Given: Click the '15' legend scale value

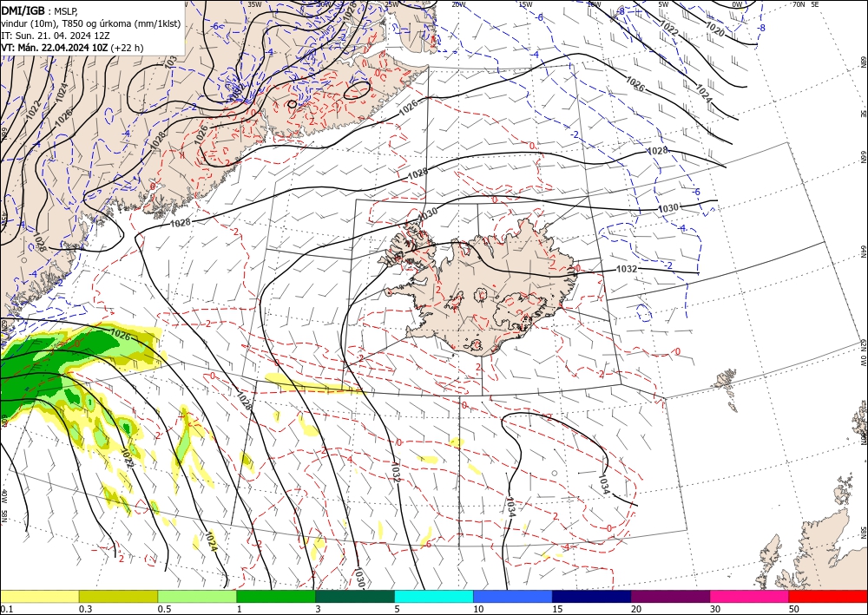Looking at the screenshot, I should tap(557, 609).
